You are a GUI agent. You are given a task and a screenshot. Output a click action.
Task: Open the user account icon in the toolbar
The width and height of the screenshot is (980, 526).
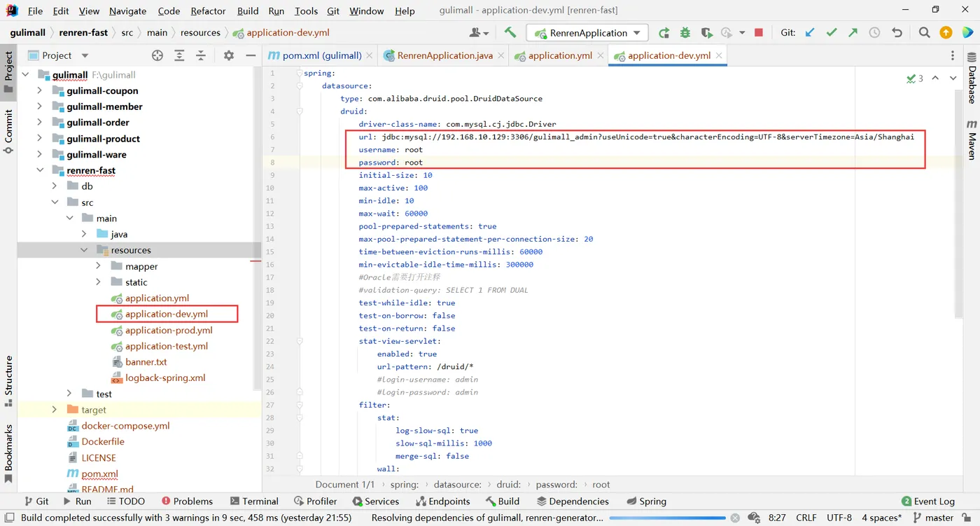click(479, 32)
